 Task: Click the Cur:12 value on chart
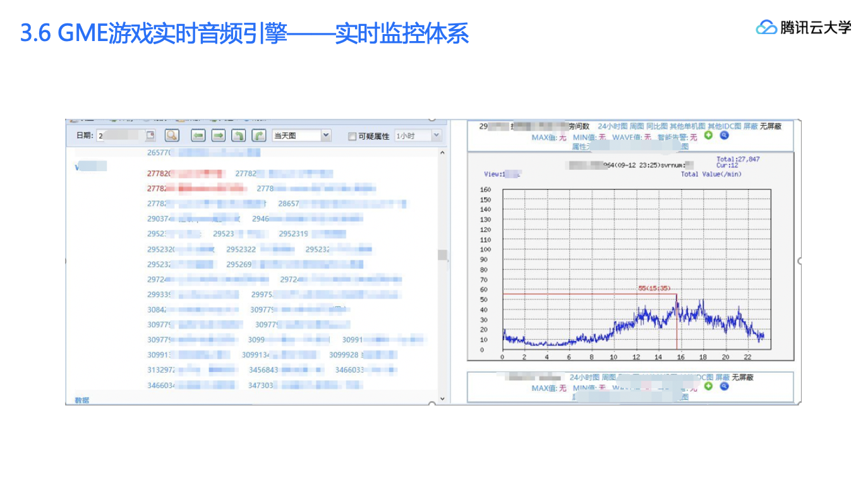click(x=727, y=165)
